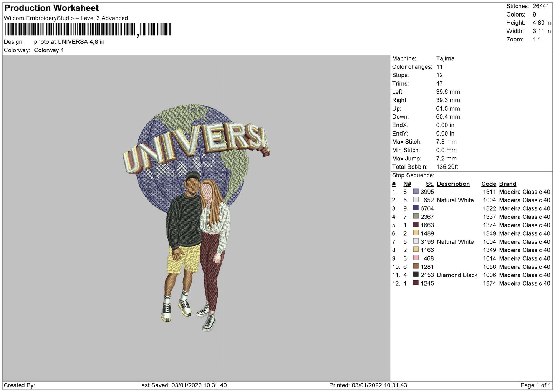555x392 pixels.
Task: Click the 'Brand' column header
Action: tap(507, 184)
